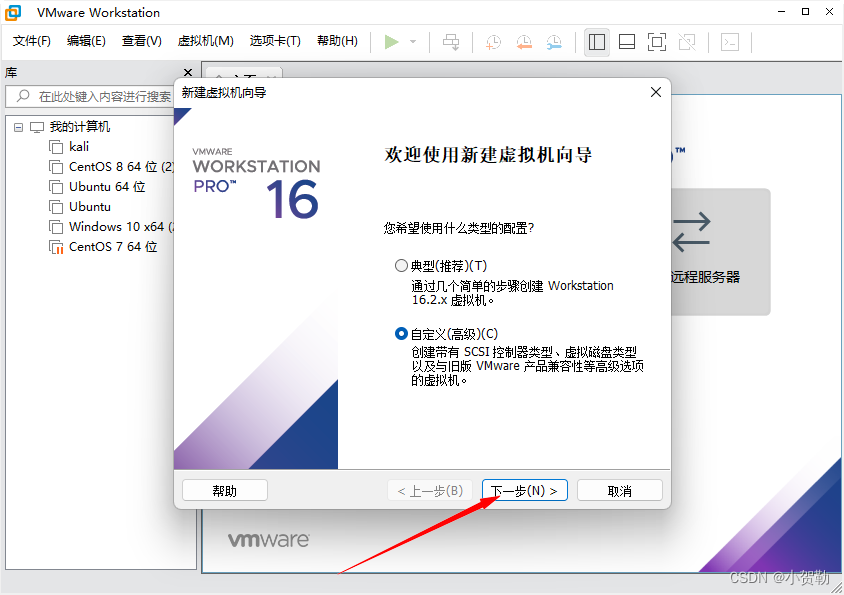Select the Windows 10 x64 virtual machine
844x595 pixels.
pyautogui.click(x=121, y=226)
